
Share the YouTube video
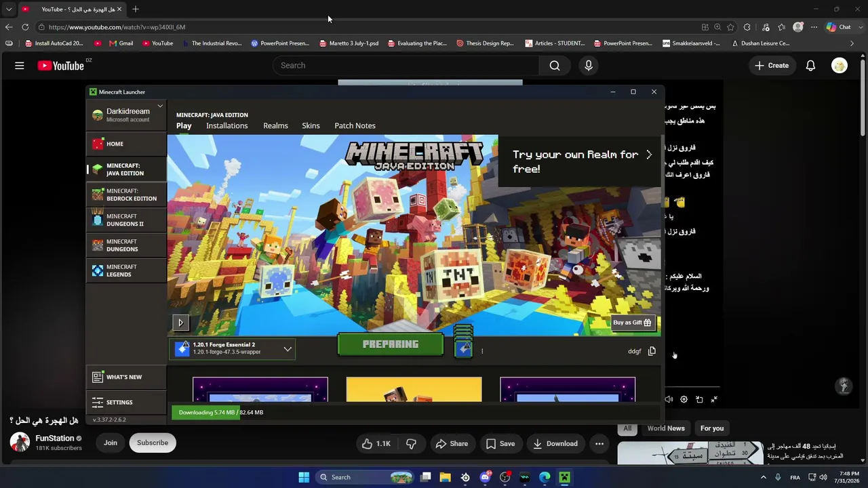coord(452,444)
